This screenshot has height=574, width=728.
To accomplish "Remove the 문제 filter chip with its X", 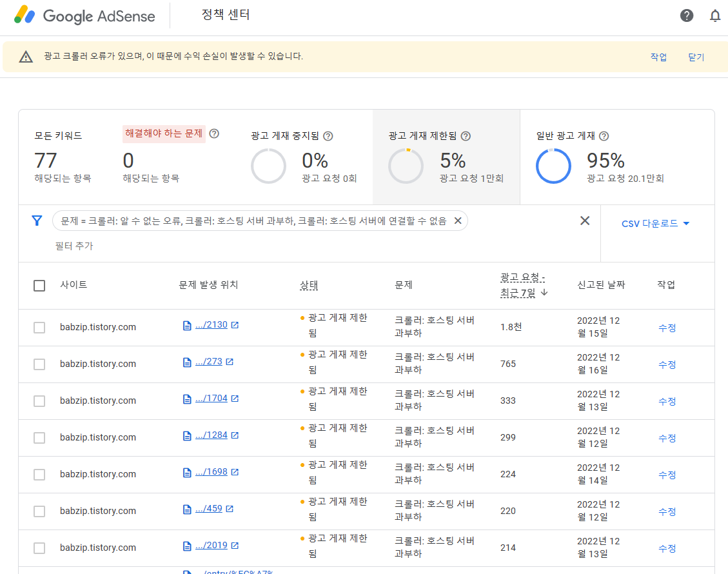I will (x=458, y=221).
